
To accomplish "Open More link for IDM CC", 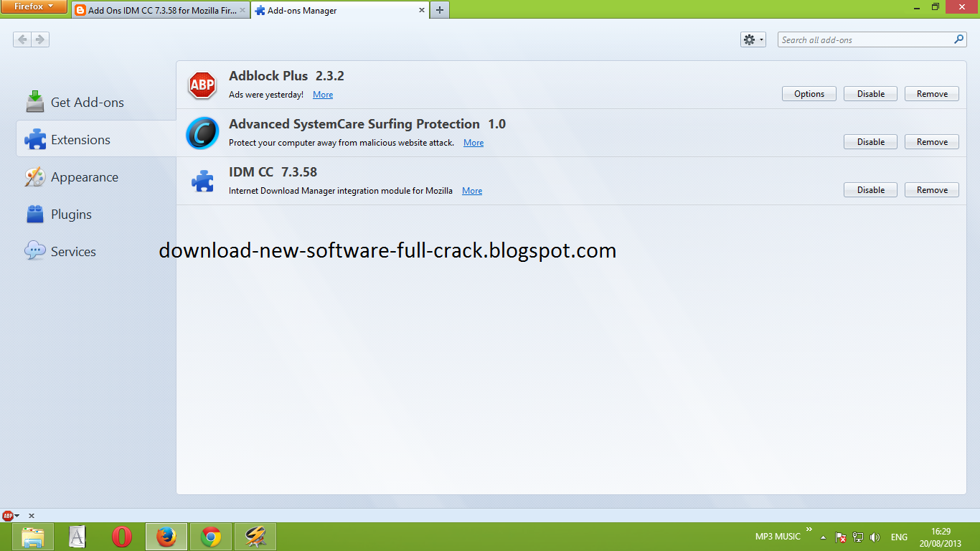I will (472, 191).
